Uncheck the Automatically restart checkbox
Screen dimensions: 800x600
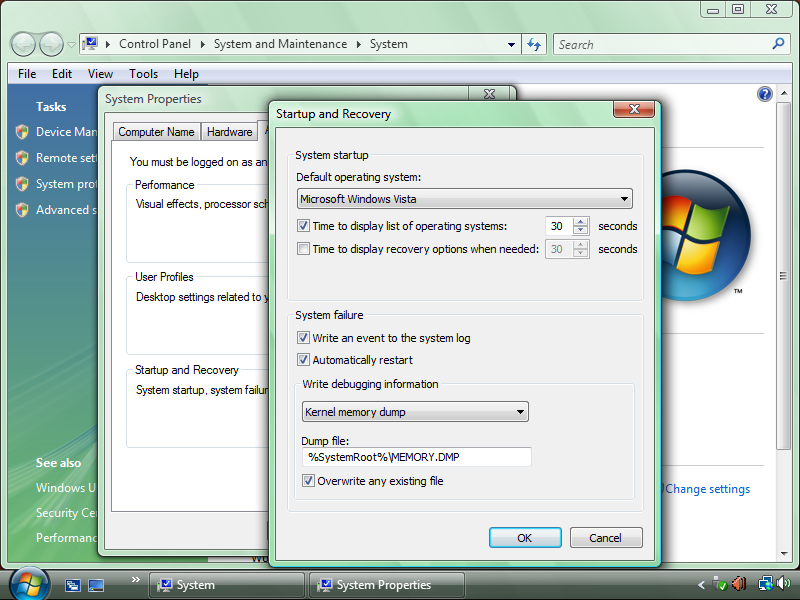coord(303,360)
